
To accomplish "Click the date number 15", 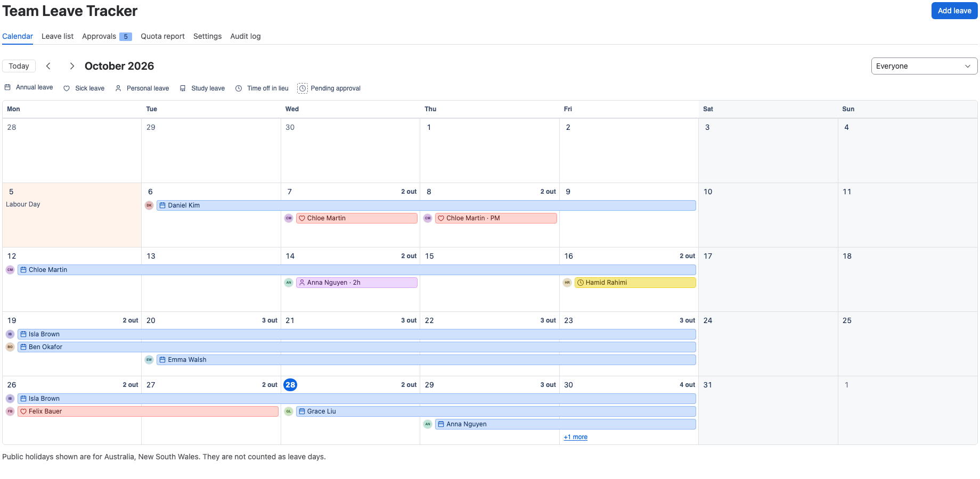I will pyautogui.click(x=429, y=256).
